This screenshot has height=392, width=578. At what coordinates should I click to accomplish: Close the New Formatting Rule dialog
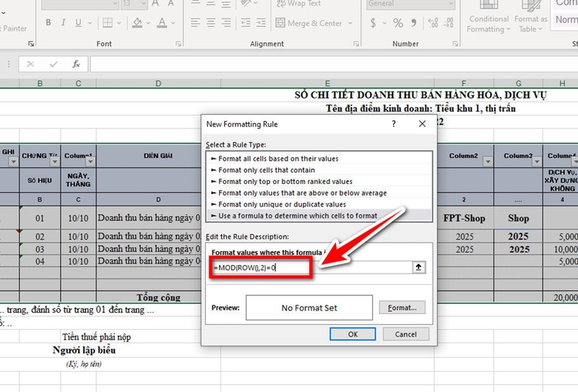pyautogui.click(x=423, y=123)
